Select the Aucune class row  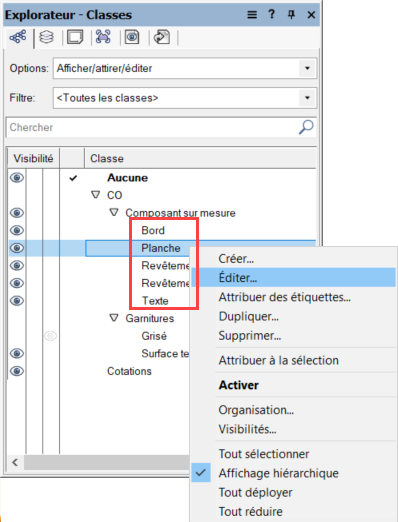point(127,178)
